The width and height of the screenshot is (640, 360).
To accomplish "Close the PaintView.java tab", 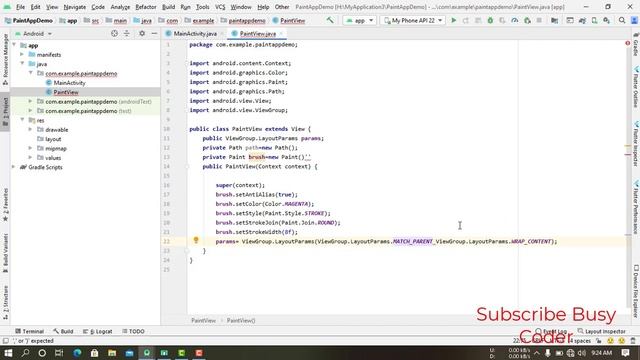I will pos(281,34).
